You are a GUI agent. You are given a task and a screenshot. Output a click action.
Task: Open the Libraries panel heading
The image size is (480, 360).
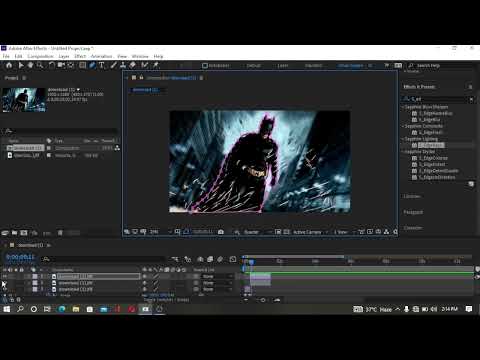coord(412,196)
